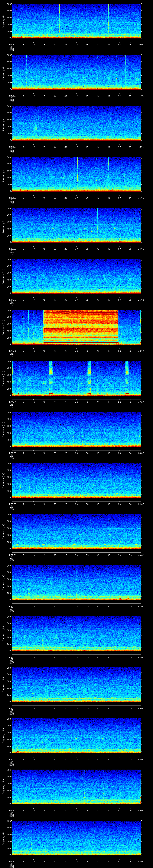Image resolution: width=153 pixels, height=868 pixels.
Task: Select the spectrogram panel starting at 11:38:00
Action: pyautogui.click(x=77, y=480)
